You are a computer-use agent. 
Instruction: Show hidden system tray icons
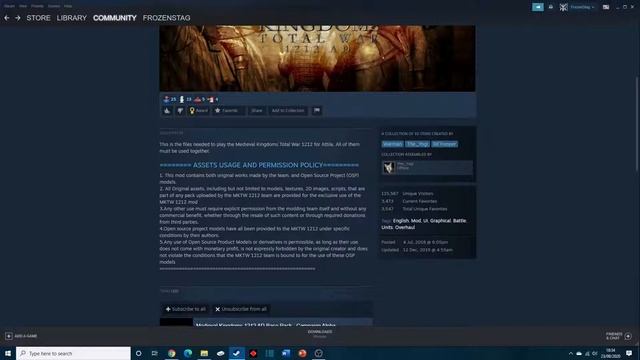click(571, 353)
